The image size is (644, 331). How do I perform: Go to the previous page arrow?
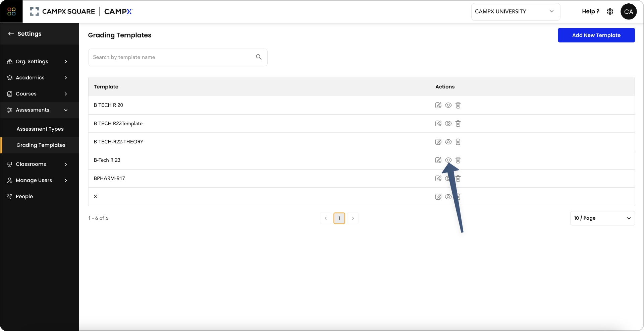point(326,218)
